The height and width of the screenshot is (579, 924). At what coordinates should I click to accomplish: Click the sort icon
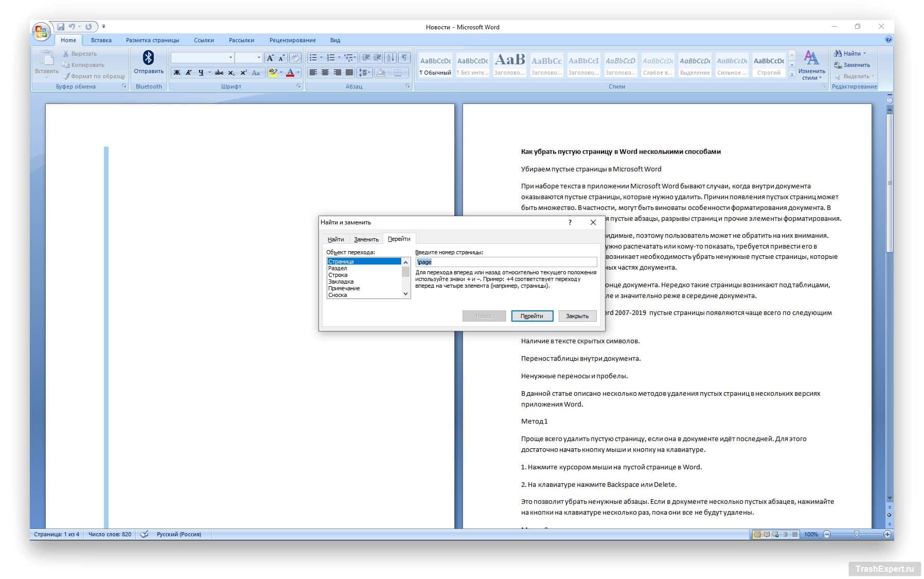390,58
